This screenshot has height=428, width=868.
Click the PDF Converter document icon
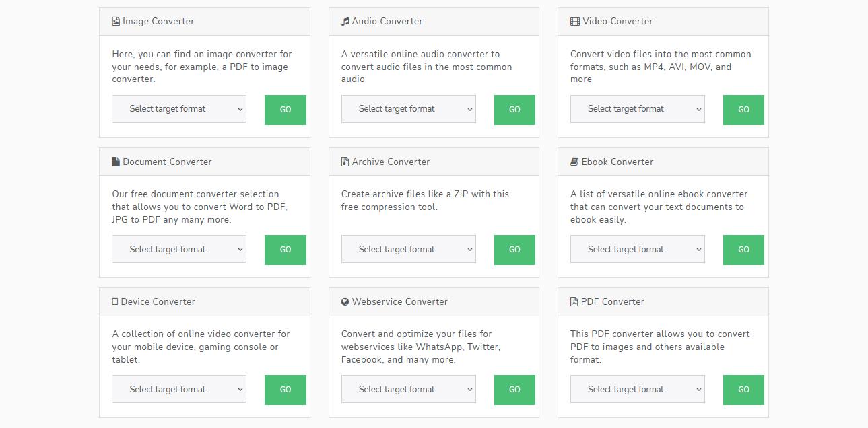573,301
